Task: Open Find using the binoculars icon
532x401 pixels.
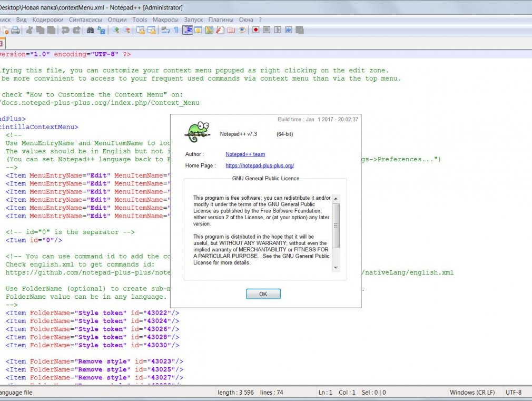Action: 90,30
